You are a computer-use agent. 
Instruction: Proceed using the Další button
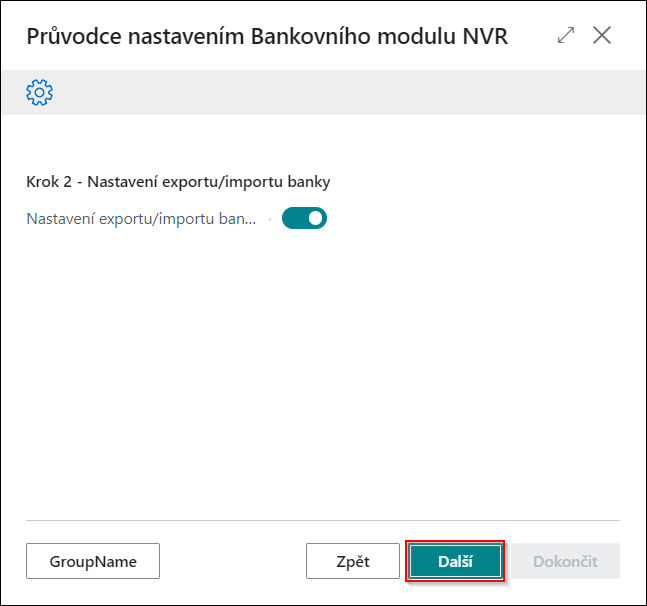coord(455,561)
